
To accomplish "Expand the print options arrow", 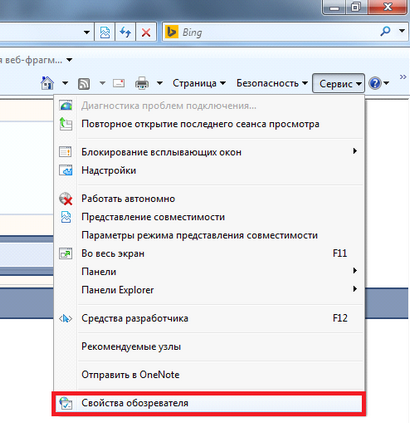I will pos(160,83).
